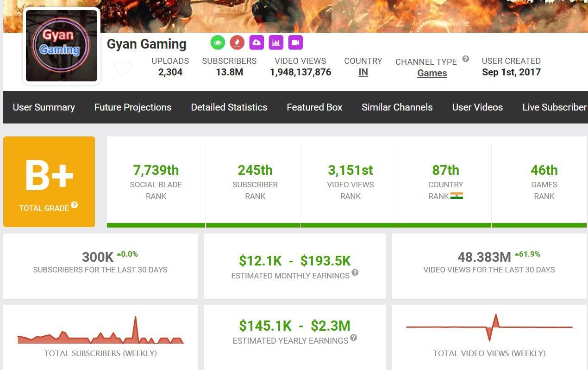Click help icon for Estimated Monthly Earnings

355,272
